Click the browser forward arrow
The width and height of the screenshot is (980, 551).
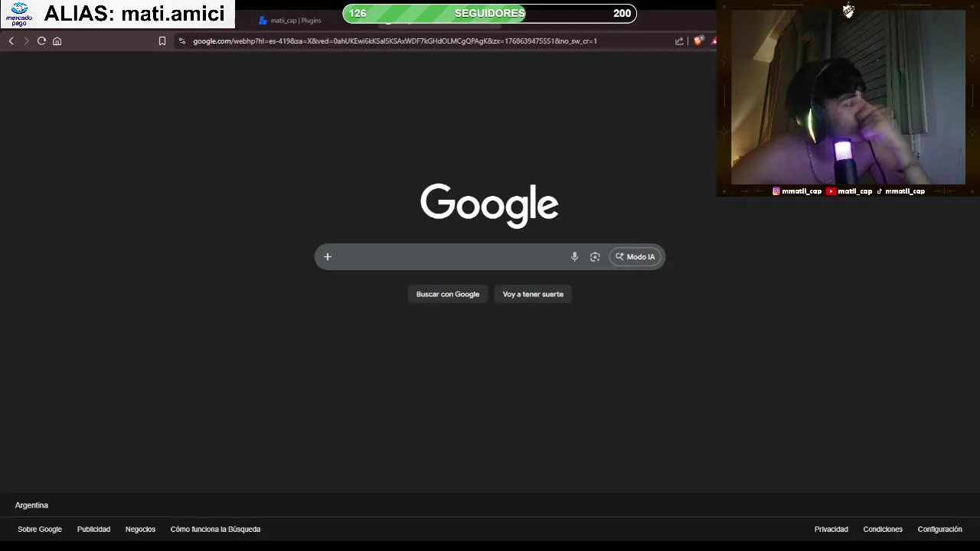pos(26,41)
